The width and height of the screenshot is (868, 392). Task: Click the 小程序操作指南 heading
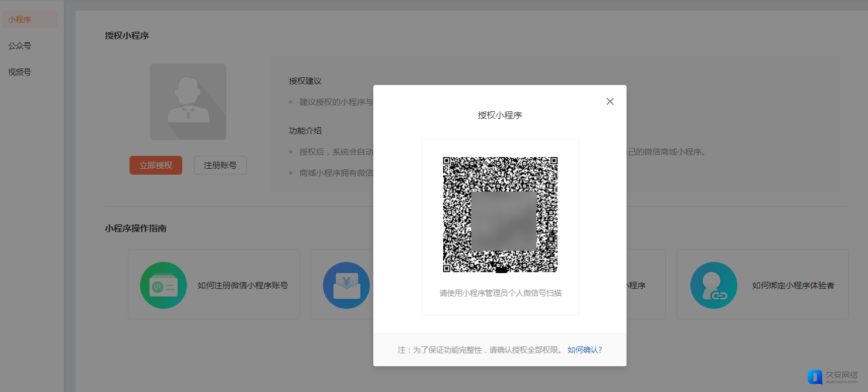pyautogui.click(x=136, y=229)
